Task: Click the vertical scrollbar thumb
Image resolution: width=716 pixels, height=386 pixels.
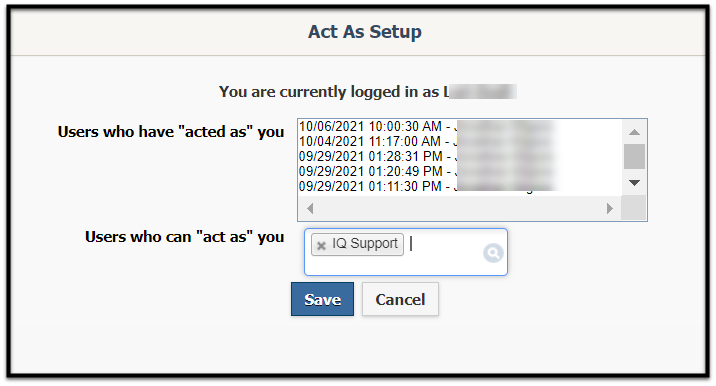Action: pos(634,156)
